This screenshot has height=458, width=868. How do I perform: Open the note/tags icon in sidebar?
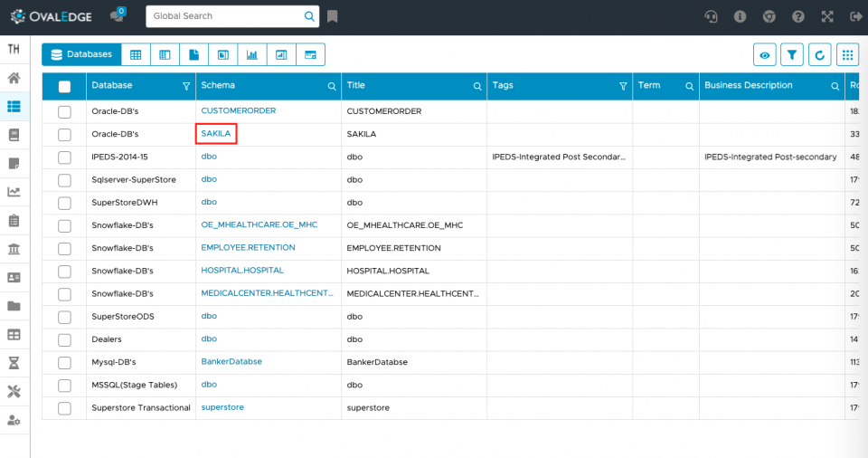tap(14, 164)
